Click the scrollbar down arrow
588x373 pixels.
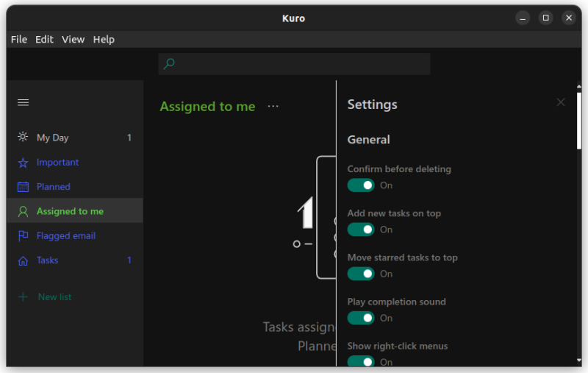coord(579,360)
